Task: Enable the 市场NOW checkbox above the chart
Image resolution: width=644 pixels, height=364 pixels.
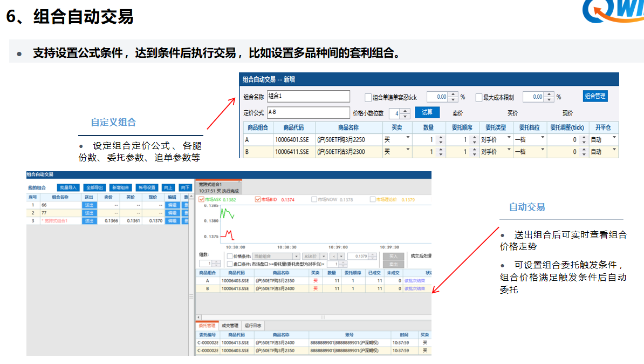Action: (x=314, y=199)
